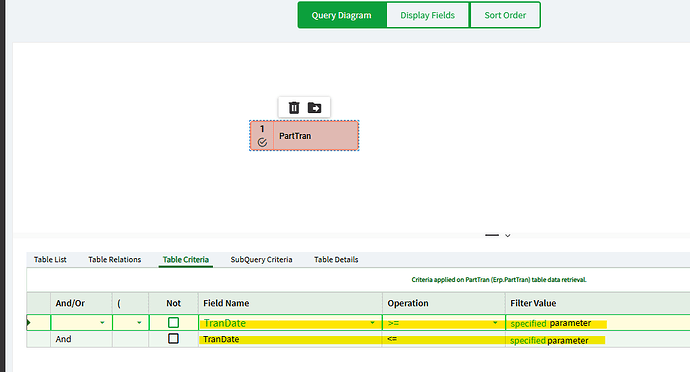Toggle Not checkbox in the And row

click(x=173, y=339)
